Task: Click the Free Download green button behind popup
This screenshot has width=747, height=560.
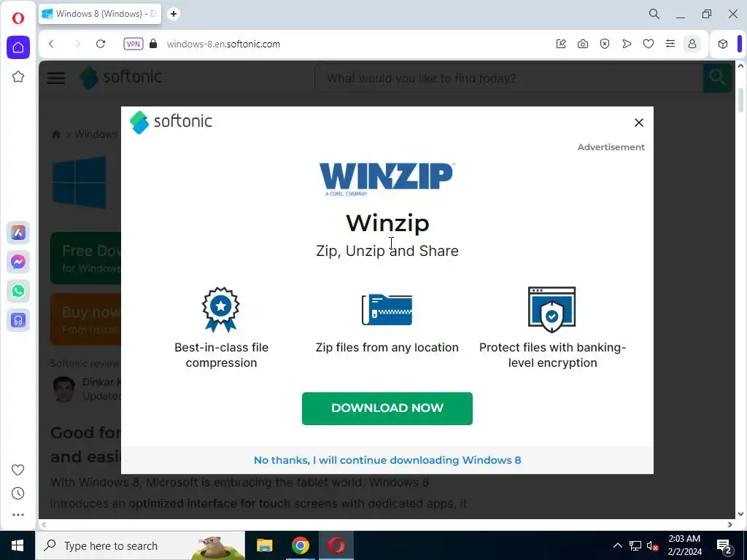Action: [86, 259]
